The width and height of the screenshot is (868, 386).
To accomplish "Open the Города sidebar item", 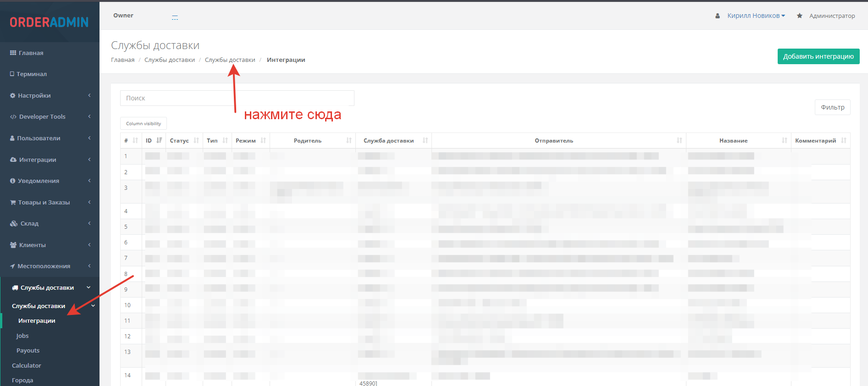I will 22,380.
